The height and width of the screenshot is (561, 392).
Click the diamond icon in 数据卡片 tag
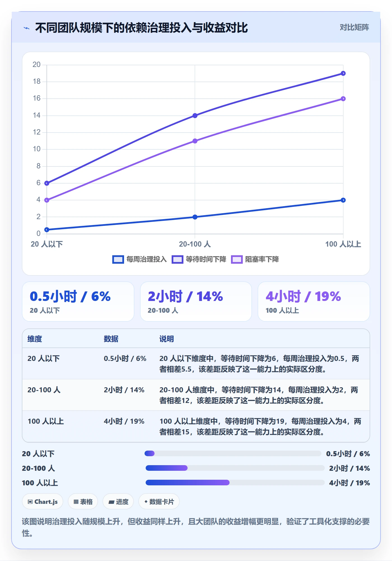(146, 502)
